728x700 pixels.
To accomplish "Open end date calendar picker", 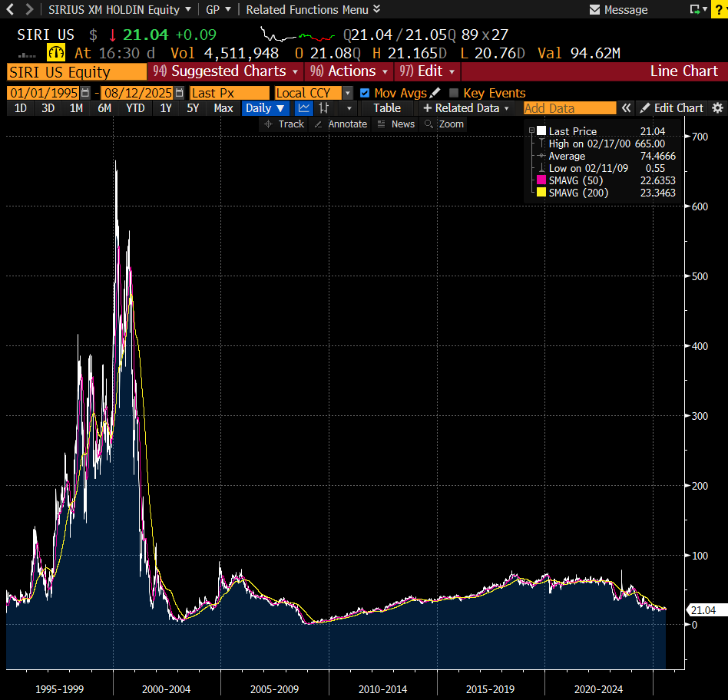I will click(179, 93).
